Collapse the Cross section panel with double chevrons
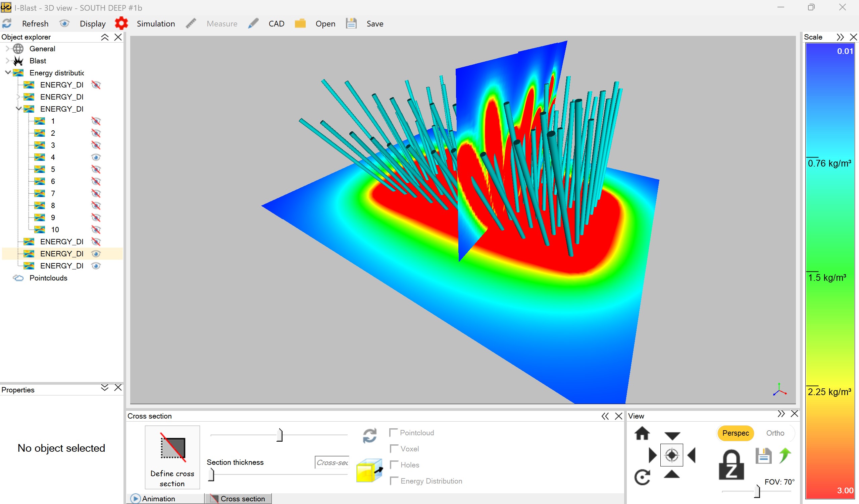 (606, 416)
